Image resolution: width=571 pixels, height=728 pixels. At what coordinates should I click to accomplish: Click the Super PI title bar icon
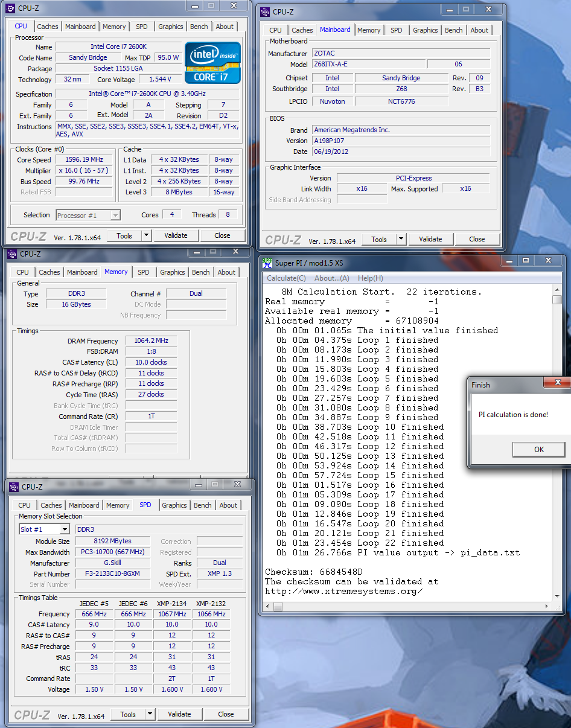coord(267,262)
